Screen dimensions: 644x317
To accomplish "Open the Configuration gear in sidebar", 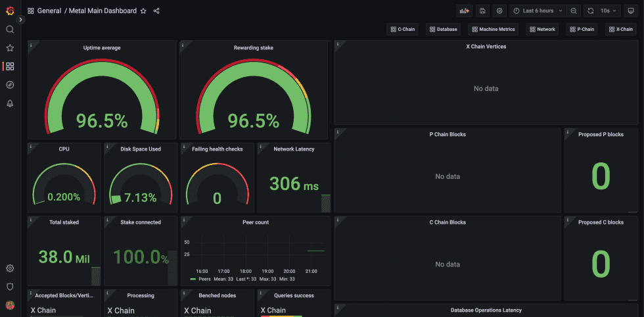I will click(x=11, y=268).
